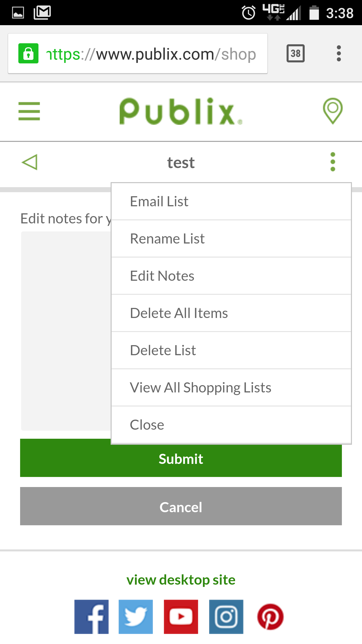Focus the notes text area
This screenshot has width=362, height=644.
pyautogui.click(x=66, y=331)
